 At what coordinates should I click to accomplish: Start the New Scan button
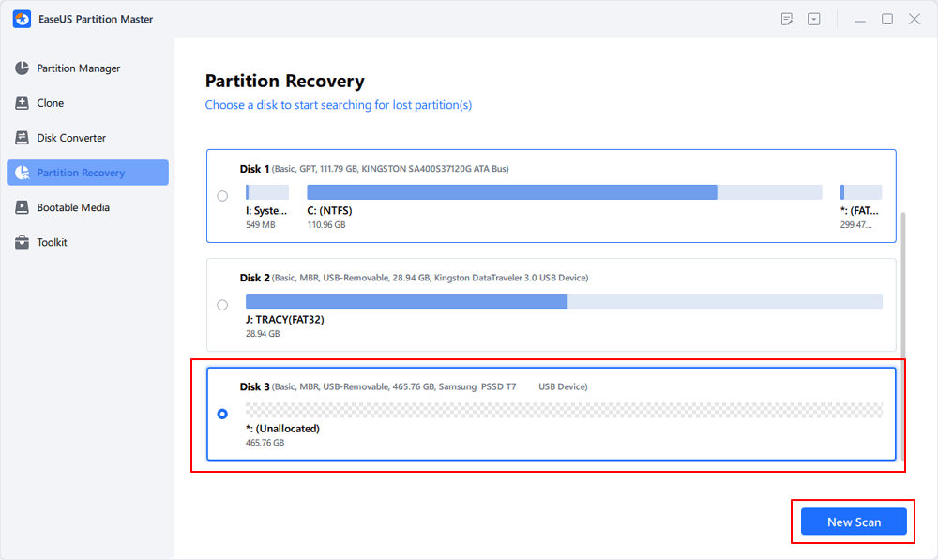854,522
